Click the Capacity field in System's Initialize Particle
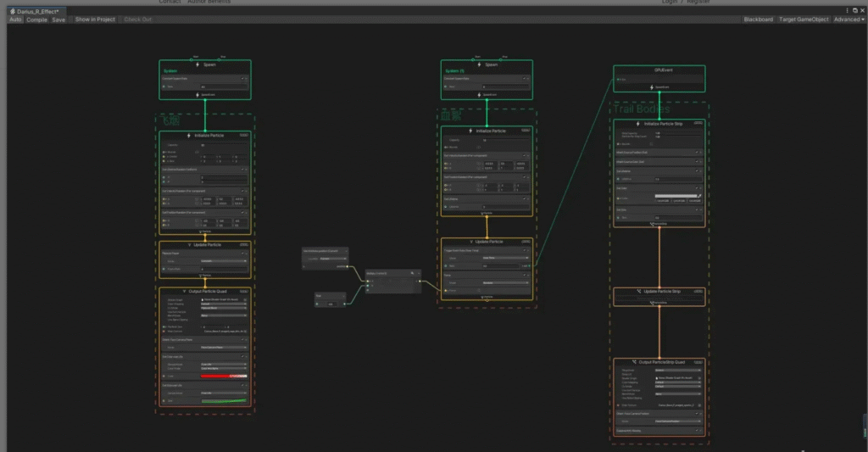The width and height of the screenshot is (868, 452). 224,145
